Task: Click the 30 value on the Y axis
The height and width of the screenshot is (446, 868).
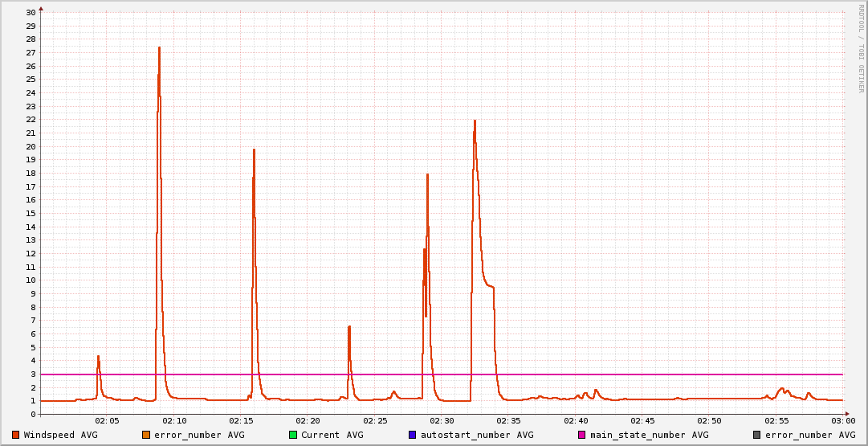Action: [31, 13]
